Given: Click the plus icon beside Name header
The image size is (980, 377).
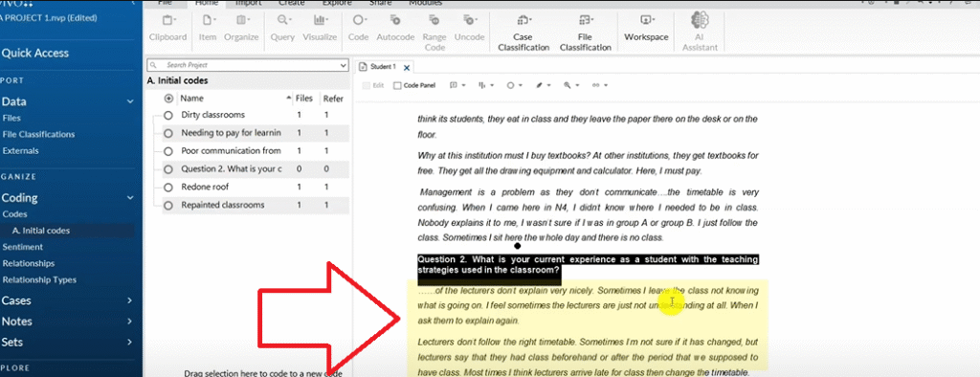Looking at the screenshot, I should (x=168, y=99).
